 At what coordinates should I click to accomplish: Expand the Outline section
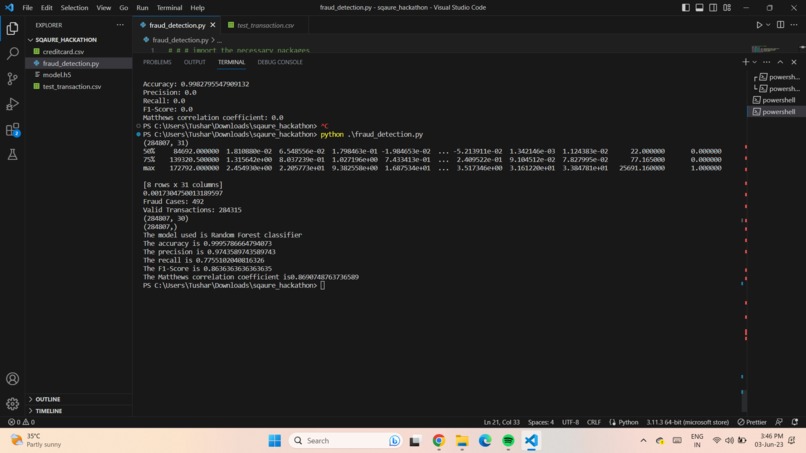[x=48, y=399]
